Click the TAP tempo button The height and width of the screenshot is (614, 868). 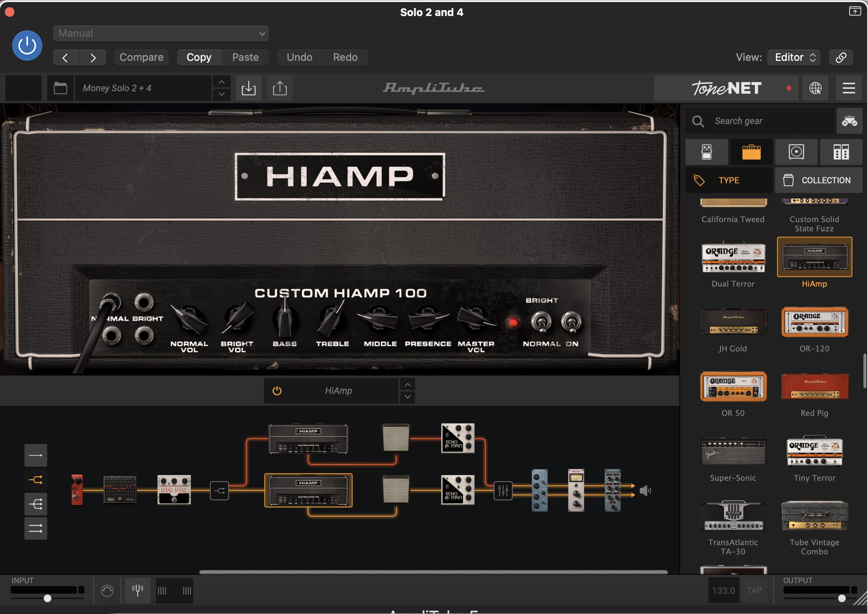754,590
